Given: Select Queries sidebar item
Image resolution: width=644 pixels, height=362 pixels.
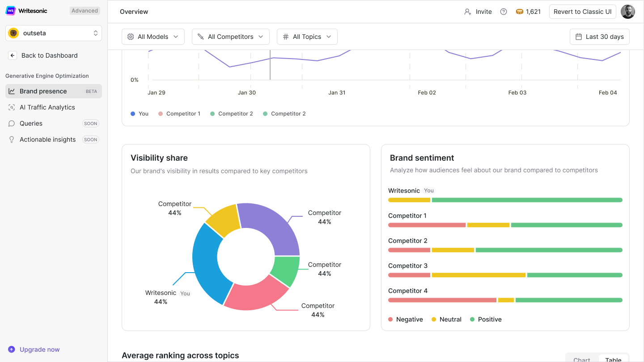Looking at the screenshot, I should [x=54, y=123].
